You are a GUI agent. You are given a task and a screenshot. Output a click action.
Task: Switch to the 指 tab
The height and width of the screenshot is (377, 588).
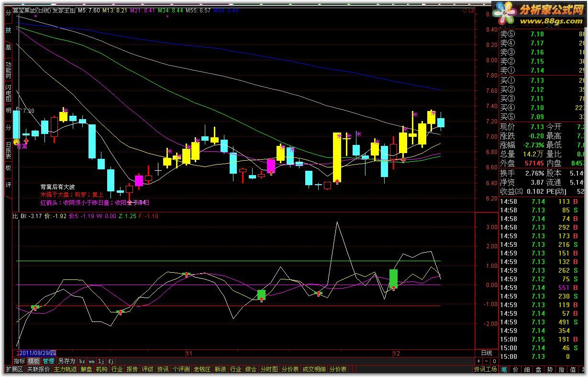[562, 369]
